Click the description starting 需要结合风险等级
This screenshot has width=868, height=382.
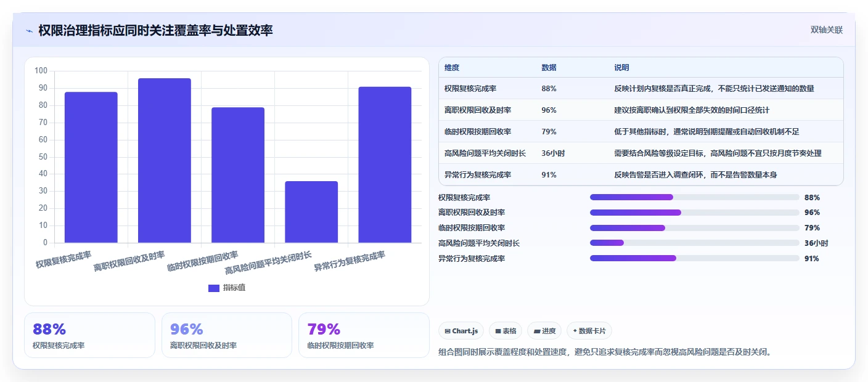click(718, 153)
